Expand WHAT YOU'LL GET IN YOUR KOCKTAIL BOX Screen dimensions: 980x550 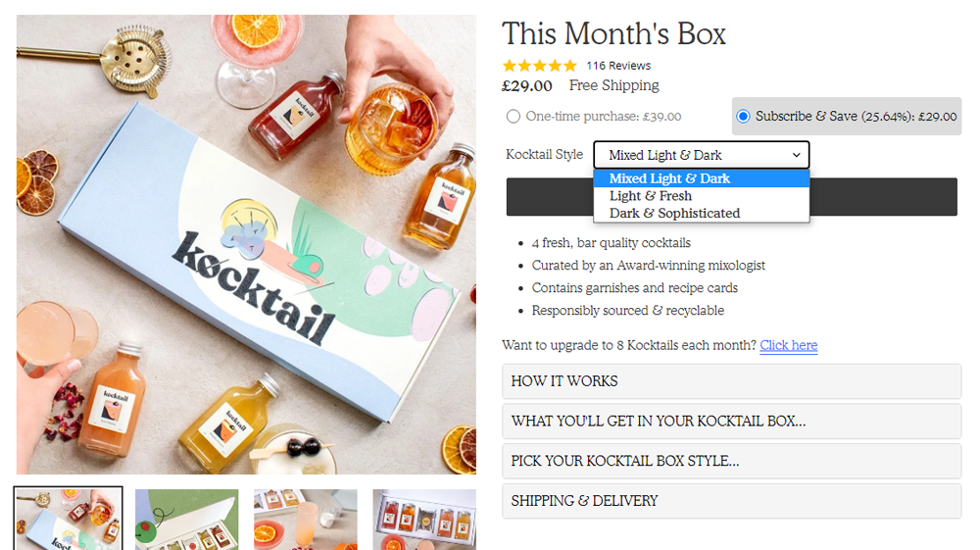[731, 422]
